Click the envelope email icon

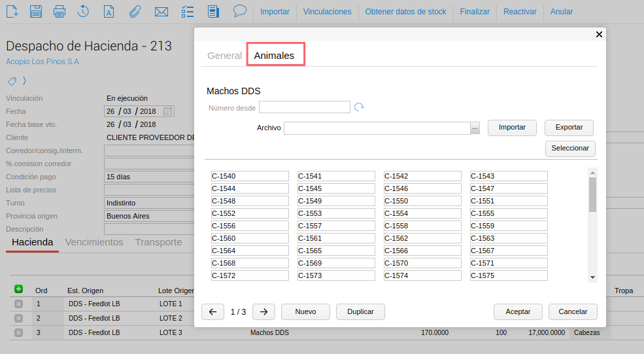click(161, 11)
